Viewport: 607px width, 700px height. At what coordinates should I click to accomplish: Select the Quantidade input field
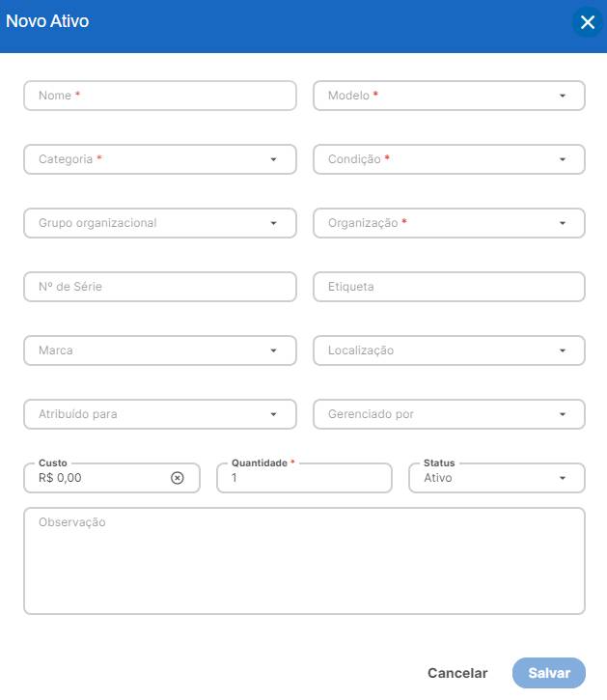(x=304, y=478)
